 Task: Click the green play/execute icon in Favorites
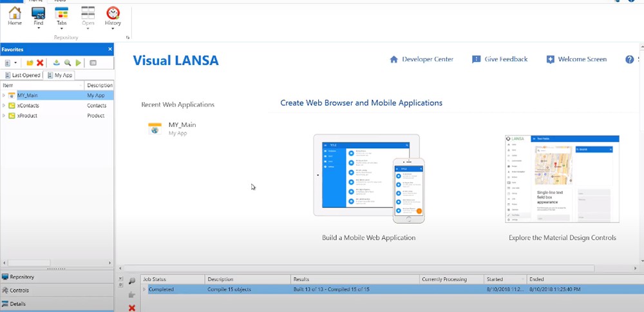(79, 63)
